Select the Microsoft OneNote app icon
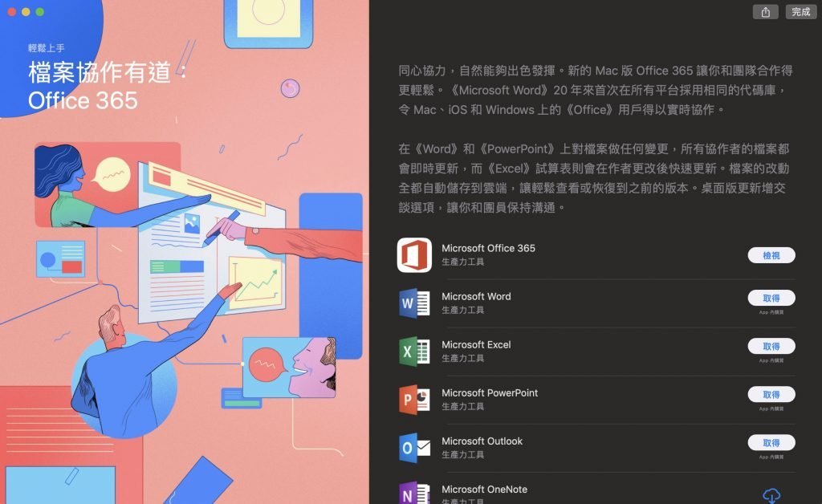The image size is (822, 504). pos(414,492)
